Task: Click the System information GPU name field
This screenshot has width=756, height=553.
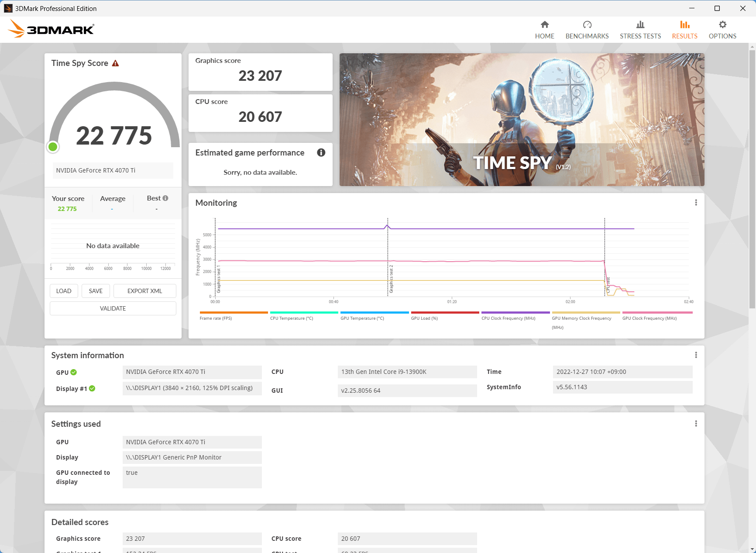Action: [x=192, y=372]
